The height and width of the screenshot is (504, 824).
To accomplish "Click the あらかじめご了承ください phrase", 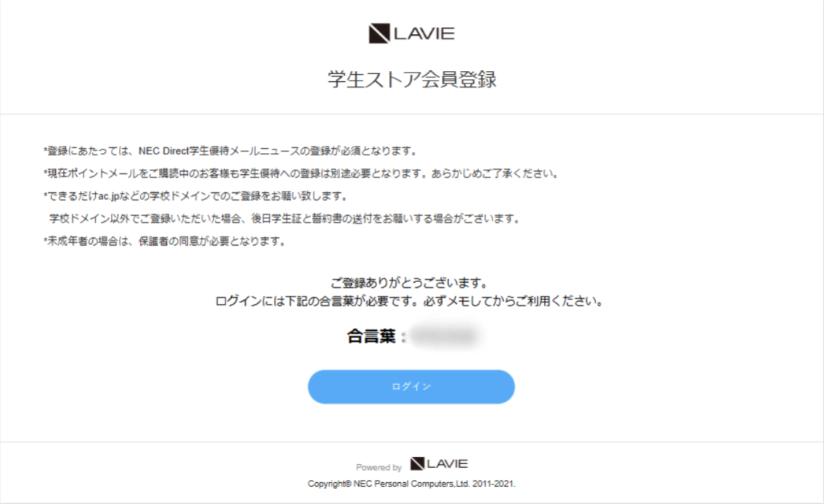I will coord(496,173).
